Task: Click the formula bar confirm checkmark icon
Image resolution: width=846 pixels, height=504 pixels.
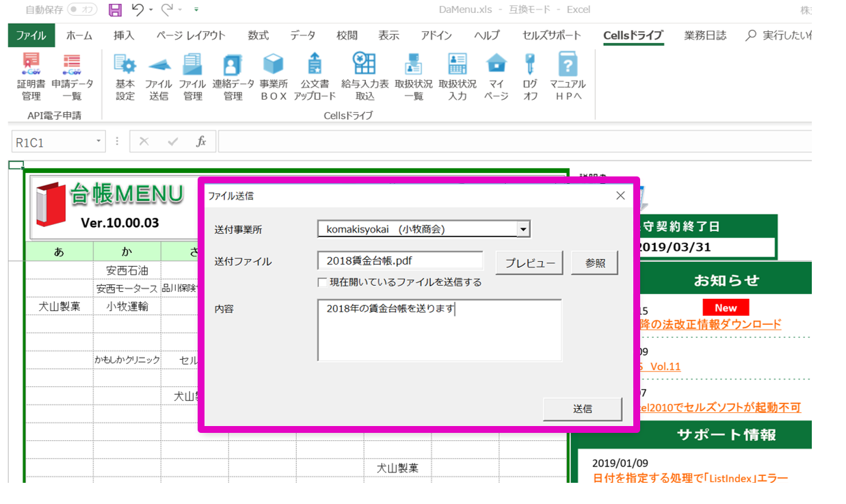Action: pyautogui.click(x=172, y=142)
